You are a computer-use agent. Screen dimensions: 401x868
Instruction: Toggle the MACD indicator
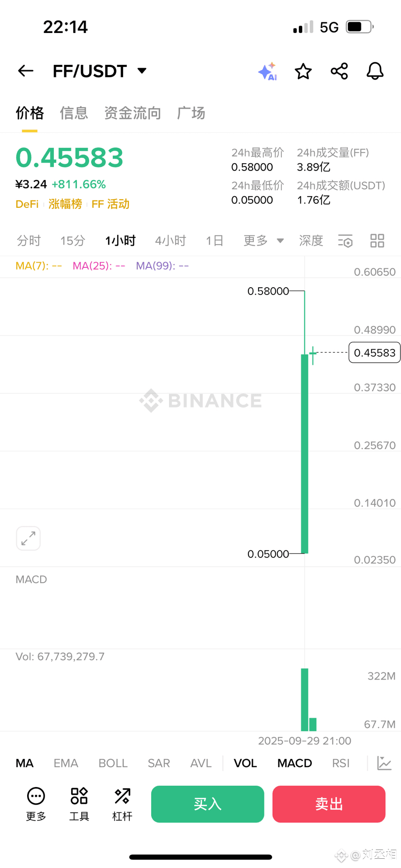(294, 763)
